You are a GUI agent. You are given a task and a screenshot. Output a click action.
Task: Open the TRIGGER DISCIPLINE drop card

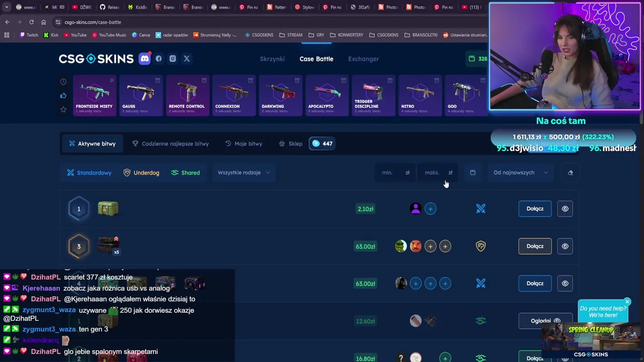tap(373, 95)
